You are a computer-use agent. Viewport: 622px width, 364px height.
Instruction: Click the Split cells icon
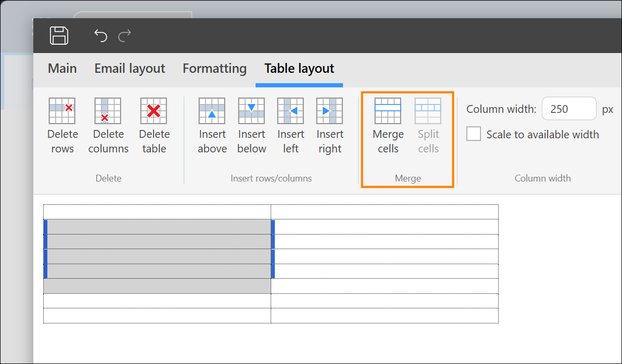[428, 111]
